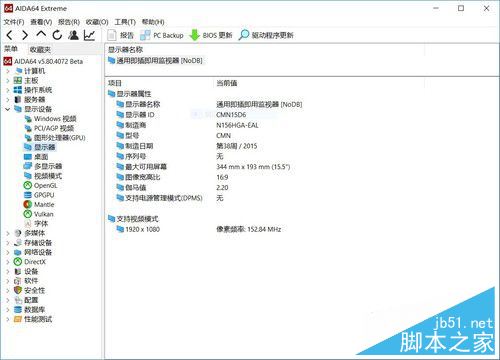Select the 桌面 tree item

[36, 157]
